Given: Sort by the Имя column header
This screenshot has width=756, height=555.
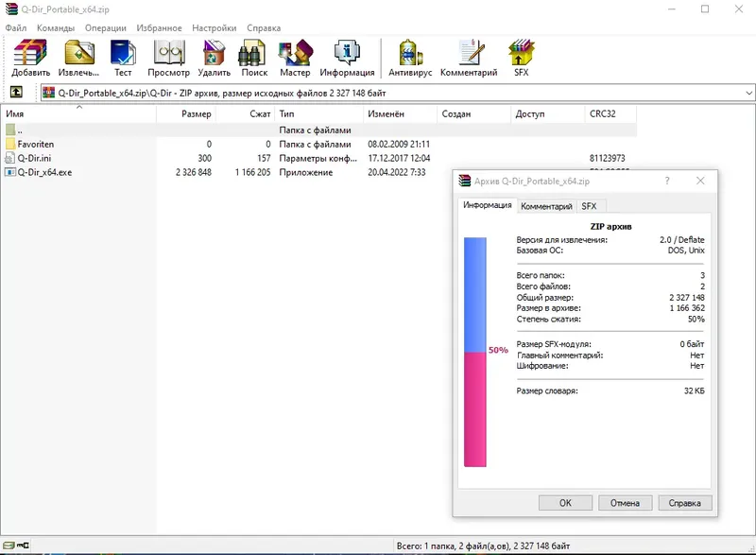Looking at the screenshot, I should tap(79, 113).
